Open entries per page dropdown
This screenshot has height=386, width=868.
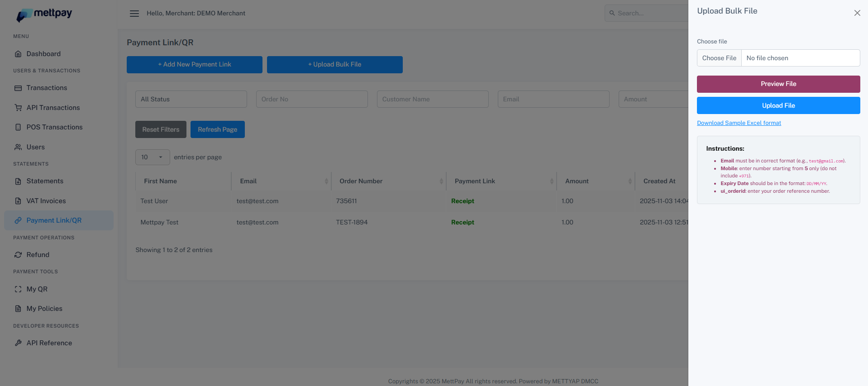[153, 157]
